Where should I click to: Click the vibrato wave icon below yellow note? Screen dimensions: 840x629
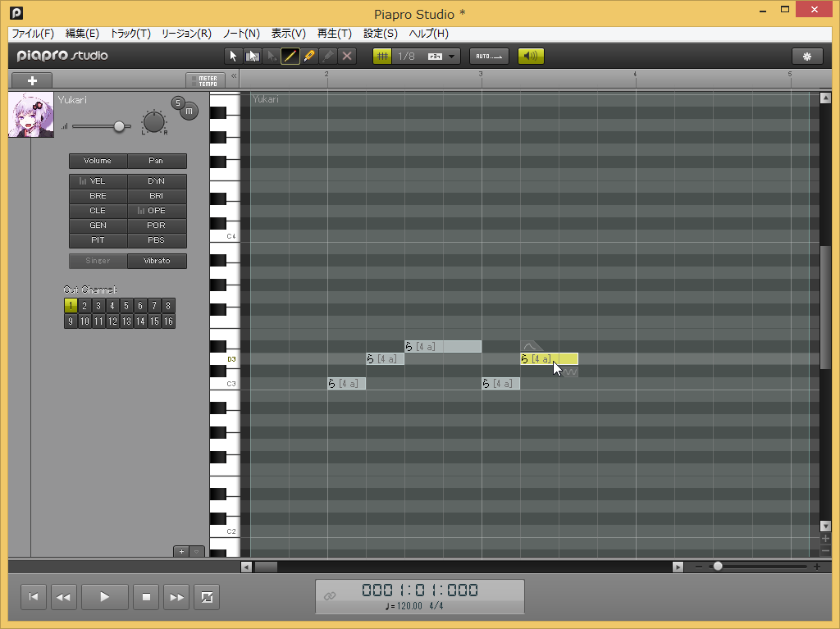coord(570,371)
